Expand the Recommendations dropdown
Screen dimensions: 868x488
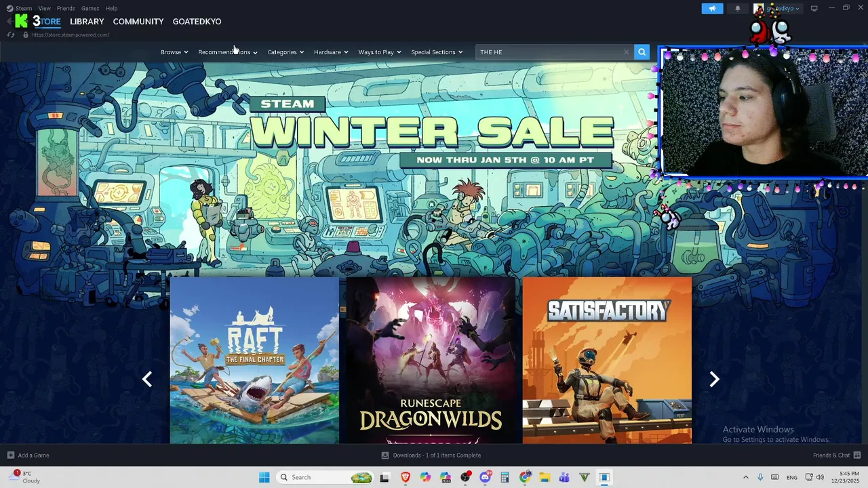[x=228, y=52]
